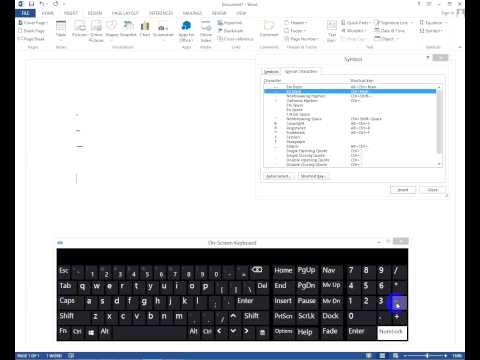The height and width of the screenshot is (360, 480).
Task: Click the Shortcut Key button
Action: click(313, 176)
